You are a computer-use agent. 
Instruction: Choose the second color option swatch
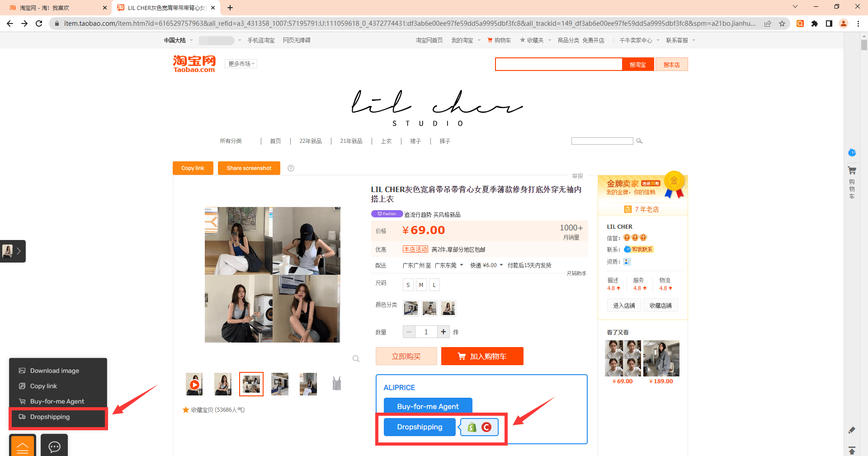429,308
